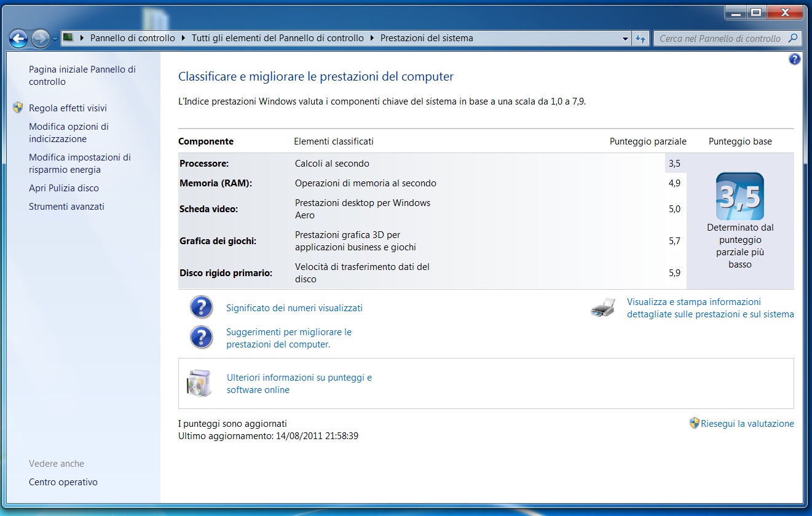The image size is (812, 516).
Task: Open Ulteriori informazioni su punteggi e software online
Action: point(299,384)
